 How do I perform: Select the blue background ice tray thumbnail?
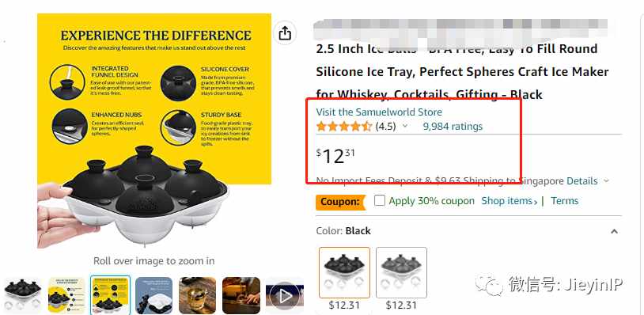[x=154, y=295]
